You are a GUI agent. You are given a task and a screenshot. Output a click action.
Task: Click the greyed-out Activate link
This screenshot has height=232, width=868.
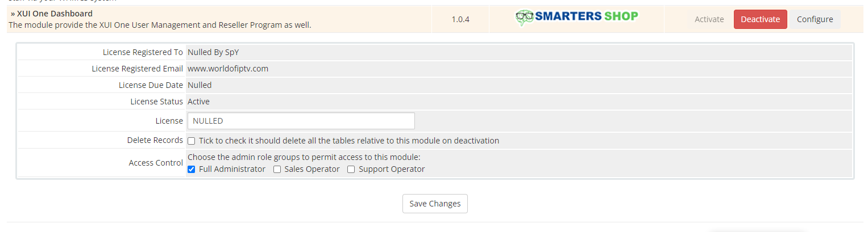tap(709, 19)
